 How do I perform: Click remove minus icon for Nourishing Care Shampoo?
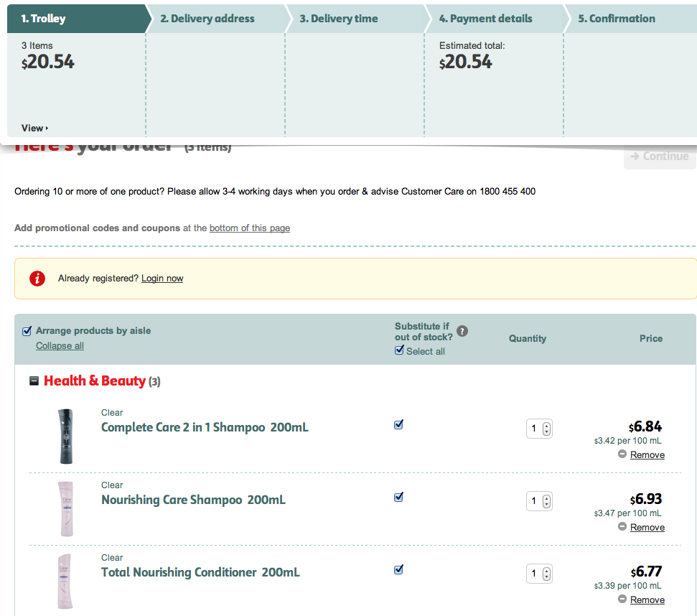tap(622, 527)
